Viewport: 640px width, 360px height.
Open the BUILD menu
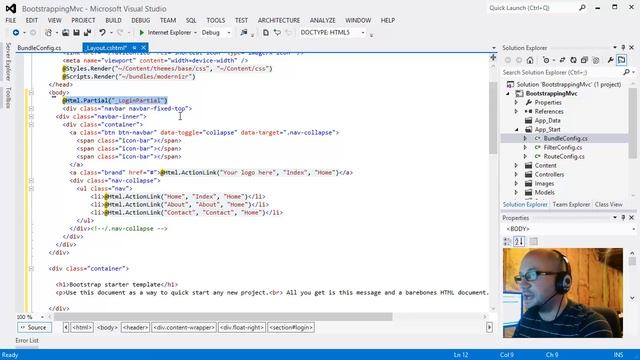(x=113, y=20)
